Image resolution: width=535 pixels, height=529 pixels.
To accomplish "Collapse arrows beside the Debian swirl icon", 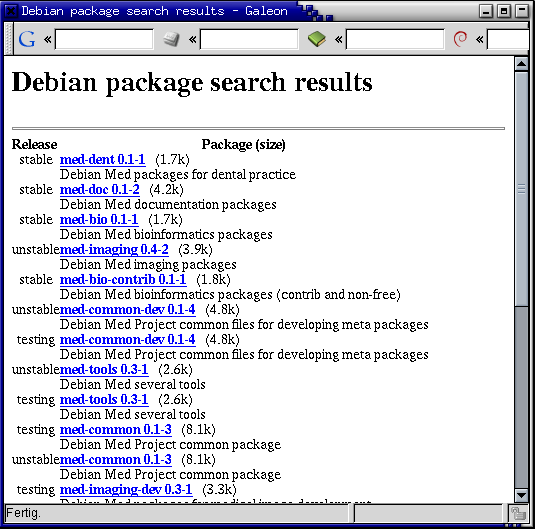I will point(480,40).
